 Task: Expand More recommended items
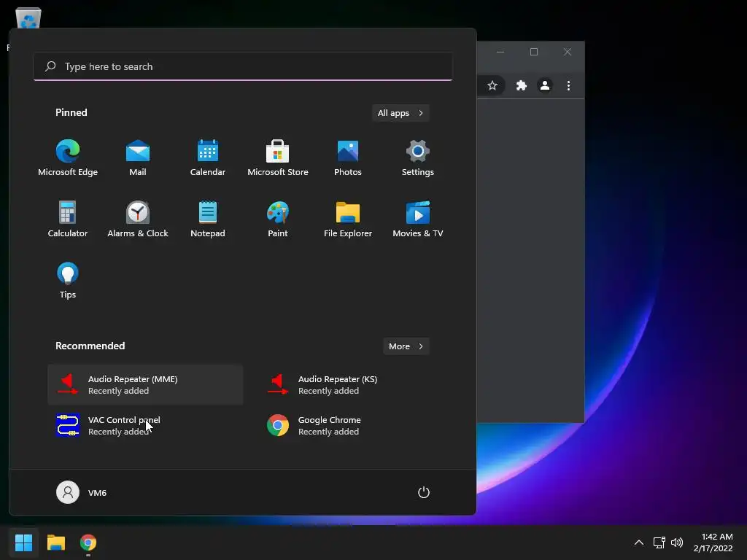click(x=406, y=346)
